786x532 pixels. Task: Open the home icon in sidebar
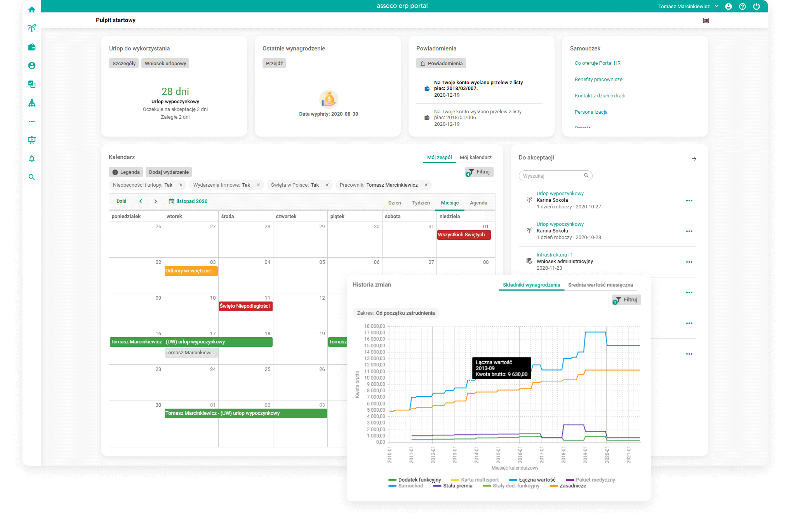tap(32, 10)
